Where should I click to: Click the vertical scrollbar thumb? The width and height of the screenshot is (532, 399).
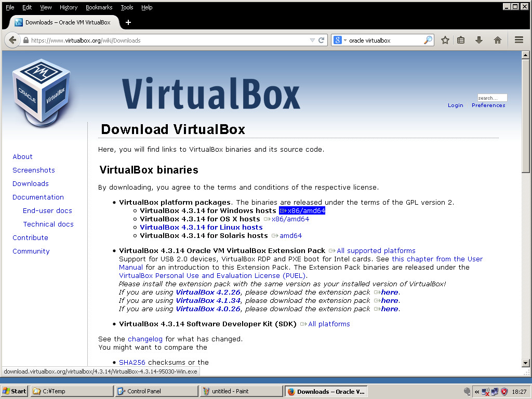pyautogui.click(x=525, y=116)
